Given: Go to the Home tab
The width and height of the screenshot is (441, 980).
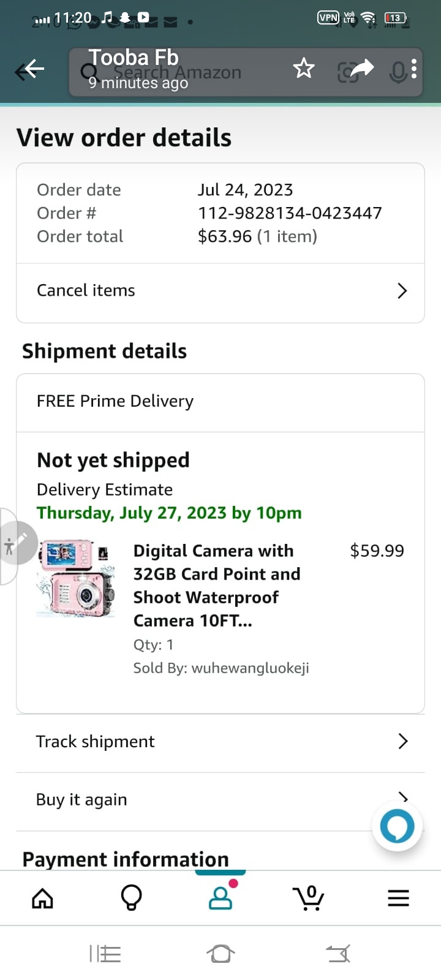Looking at the screenshot, I should tap(42, 899).
